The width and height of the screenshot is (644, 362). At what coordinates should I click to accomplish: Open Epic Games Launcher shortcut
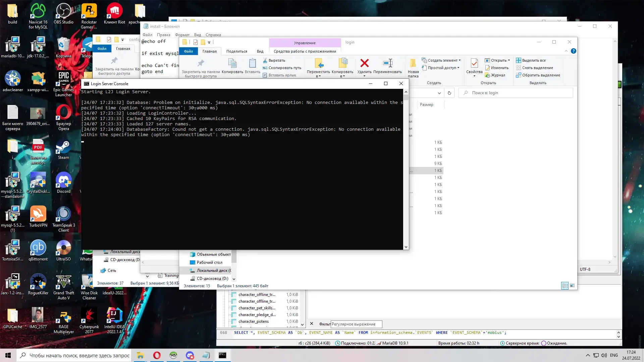click(63, 84)
